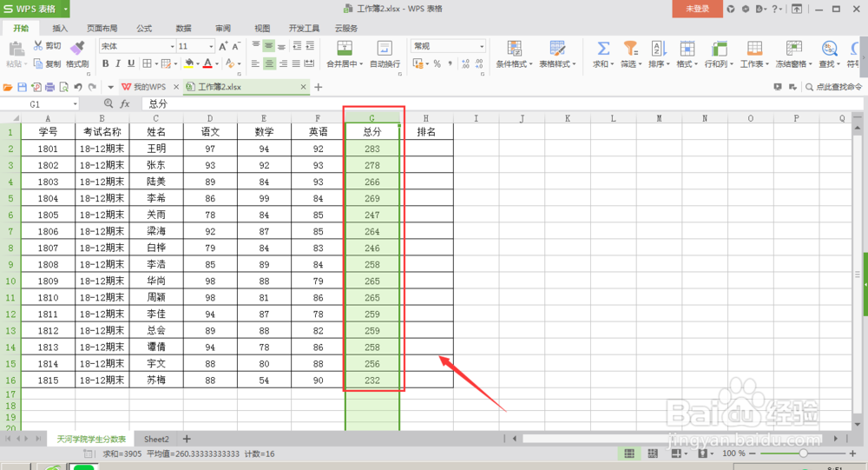The image size is (868, 470).
Task: Toggle align text right
Action: click(283, 63)
